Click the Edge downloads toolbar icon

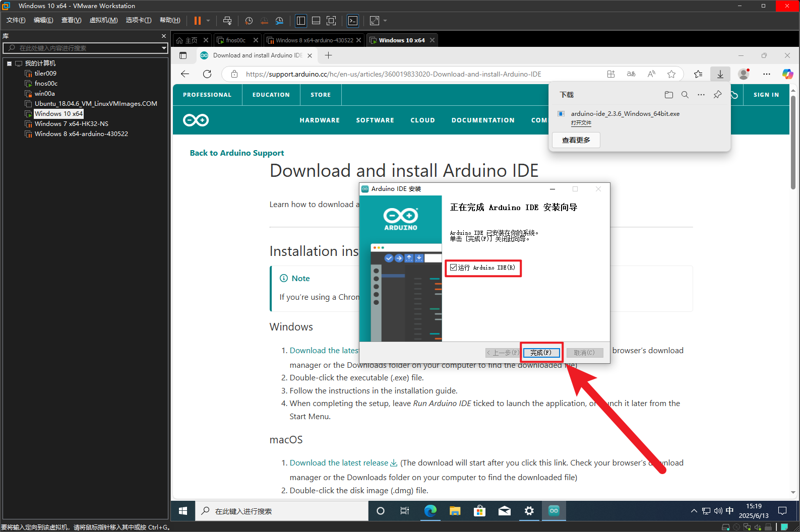720,74
